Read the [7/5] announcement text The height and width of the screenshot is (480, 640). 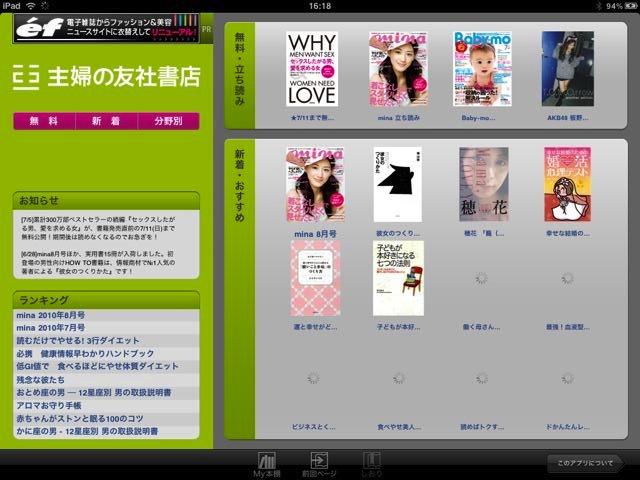coord(98,228)
